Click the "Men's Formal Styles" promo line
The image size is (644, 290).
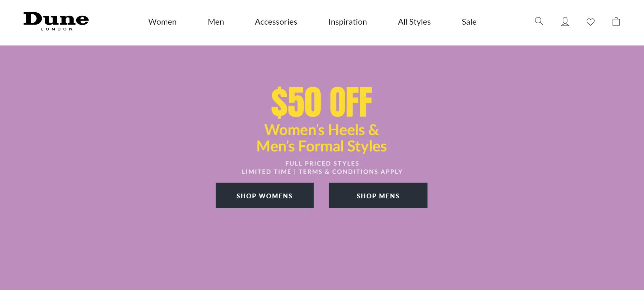coord(322,146)
